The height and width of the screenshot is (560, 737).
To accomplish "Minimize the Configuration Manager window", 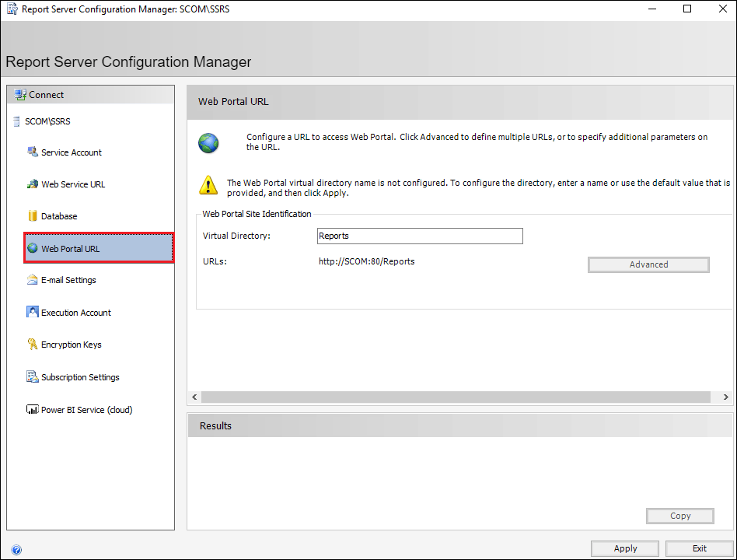I will (652, 9).
